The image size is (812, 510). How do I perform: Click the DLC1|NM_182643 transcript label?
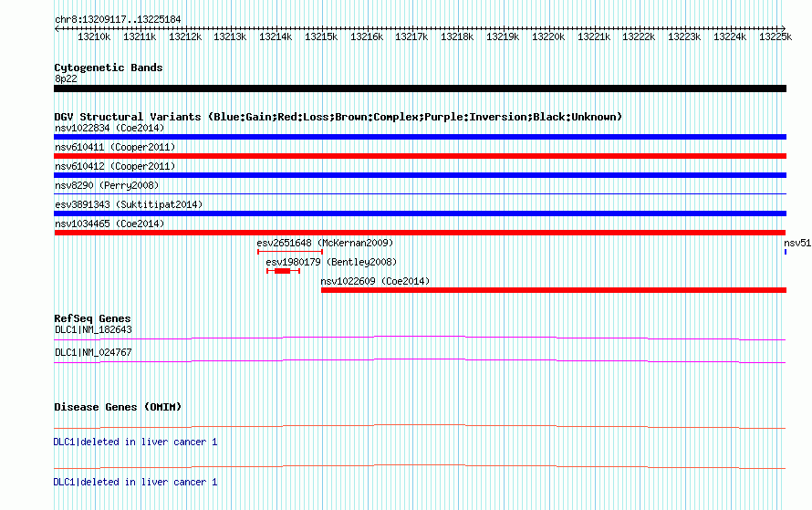coord(93,330)
